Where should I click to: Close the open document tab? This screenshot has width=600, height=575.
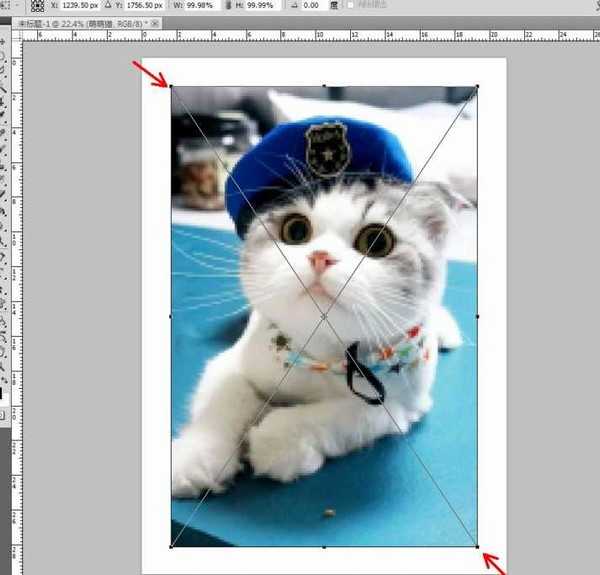[156, 21]
